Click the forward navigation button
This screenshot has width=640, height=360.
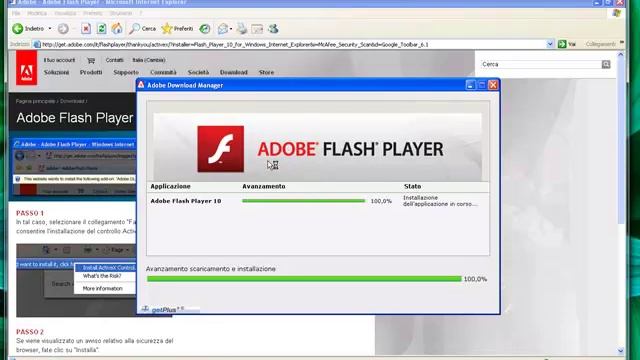63,29
